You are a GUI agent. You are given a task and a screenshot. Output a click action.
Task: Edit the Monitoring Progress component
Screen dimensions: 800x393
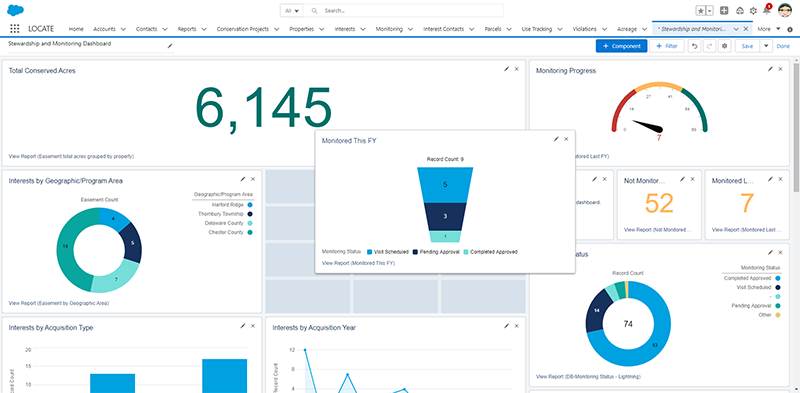click(770, 69)
